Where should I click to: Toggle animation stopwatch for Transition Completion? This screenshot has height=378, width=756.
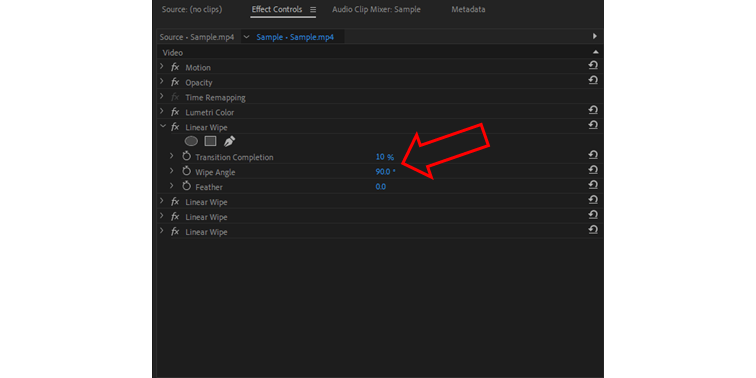tap(187, 156)
